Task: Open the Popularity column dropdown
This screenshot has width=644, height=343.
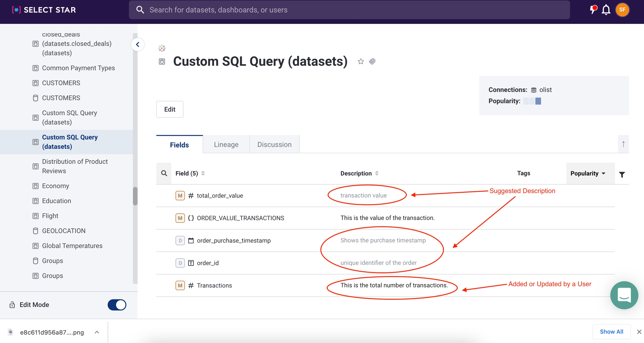Action: [588, 173]
